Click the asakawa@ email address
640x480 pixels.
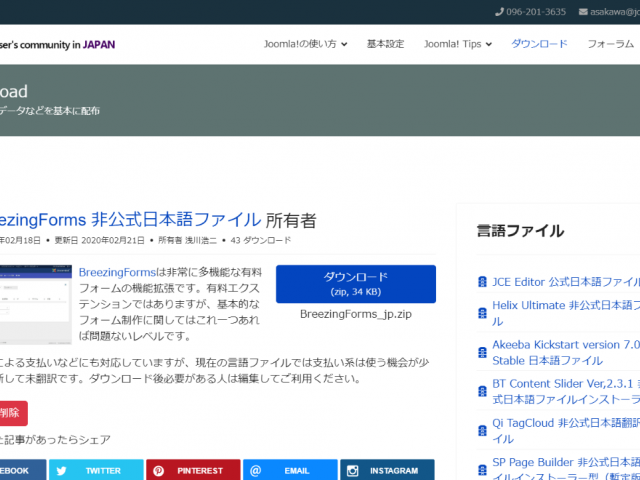(x=615, y=12)
